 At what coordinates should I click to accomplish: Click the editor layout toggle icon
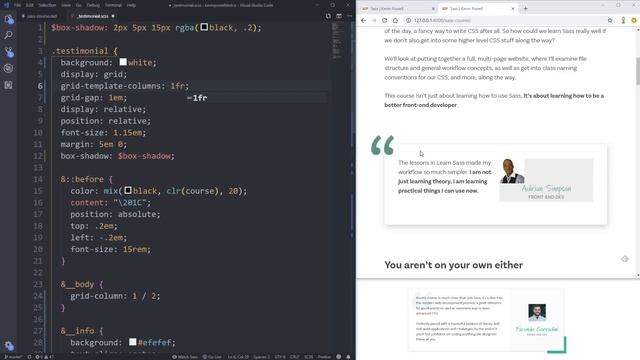[339, 16]
